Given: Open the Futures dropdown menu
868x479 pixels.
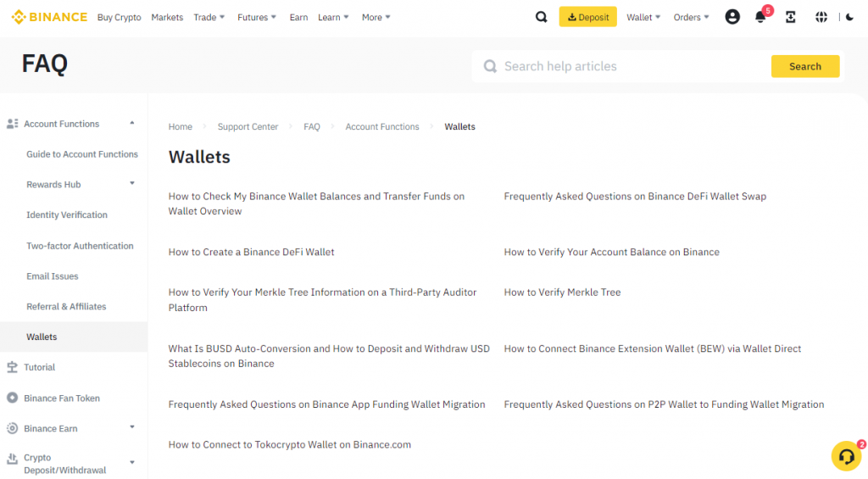Looking at the screenshot, I should pyautogui.click(x=257, y=17).
